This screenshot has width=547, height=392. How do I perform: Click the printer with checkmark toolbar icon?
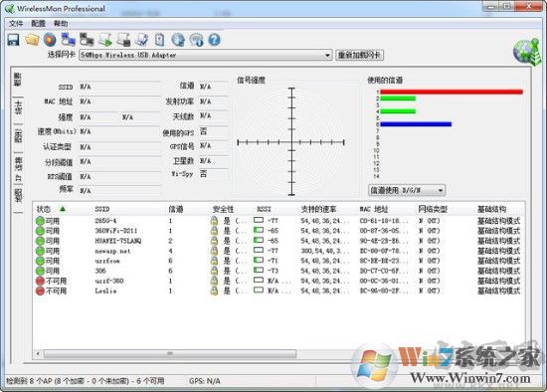[141, 40]
